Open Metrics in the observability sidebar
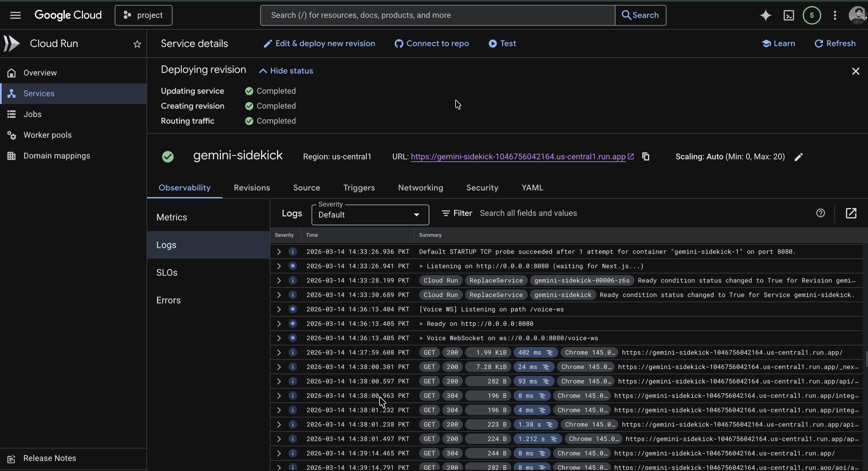The width and height of the screenshot is (868, 471). point(171,217)
